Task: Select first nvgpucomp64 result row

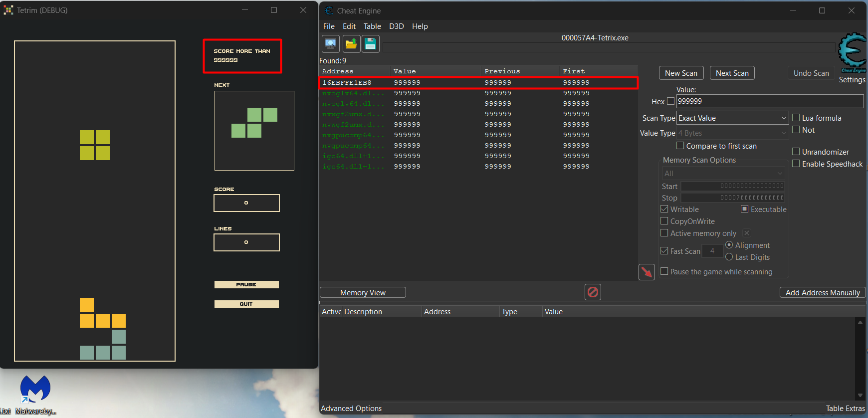Action: (478, 135)
